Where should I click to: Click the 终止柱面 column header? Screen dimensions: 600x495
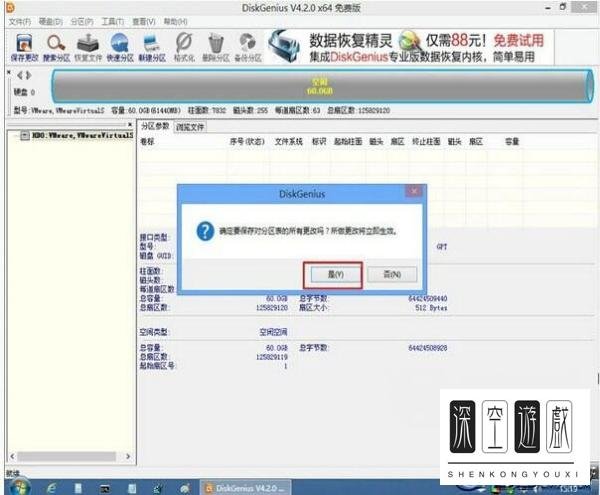click(426, 142)
